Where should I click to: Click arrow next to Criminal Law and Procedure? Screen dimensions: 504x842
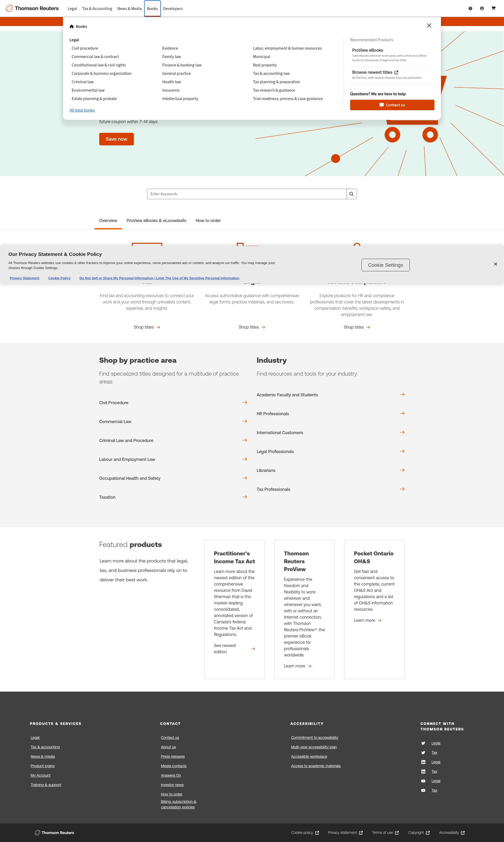coord(245,440)
